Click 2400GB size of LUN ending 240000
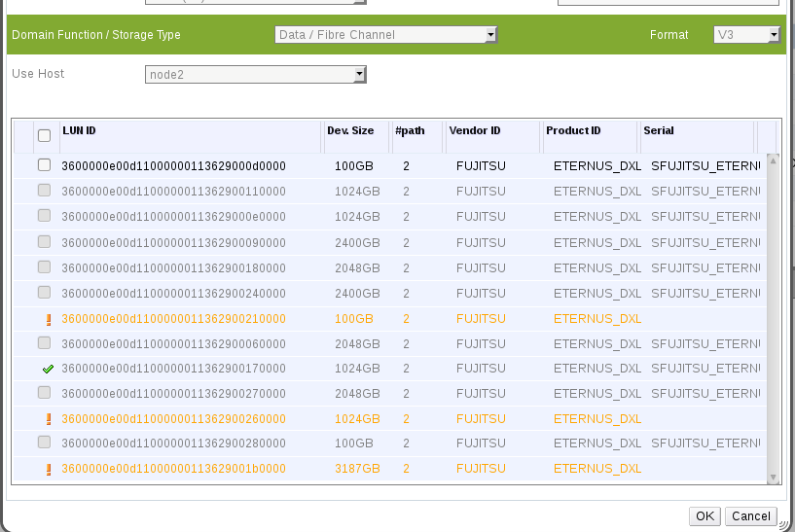The width and height of the screenshot is (795, 532). click(x=357, y=294)
